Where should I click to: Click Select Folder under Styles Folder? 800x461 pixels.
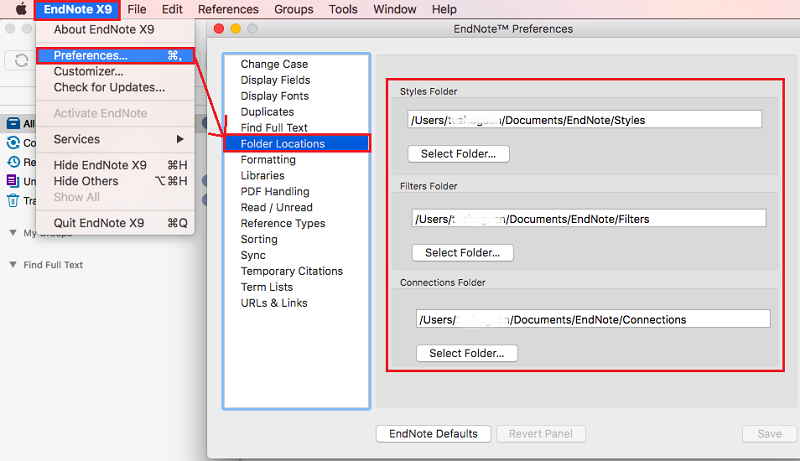[x=458, y=154]
